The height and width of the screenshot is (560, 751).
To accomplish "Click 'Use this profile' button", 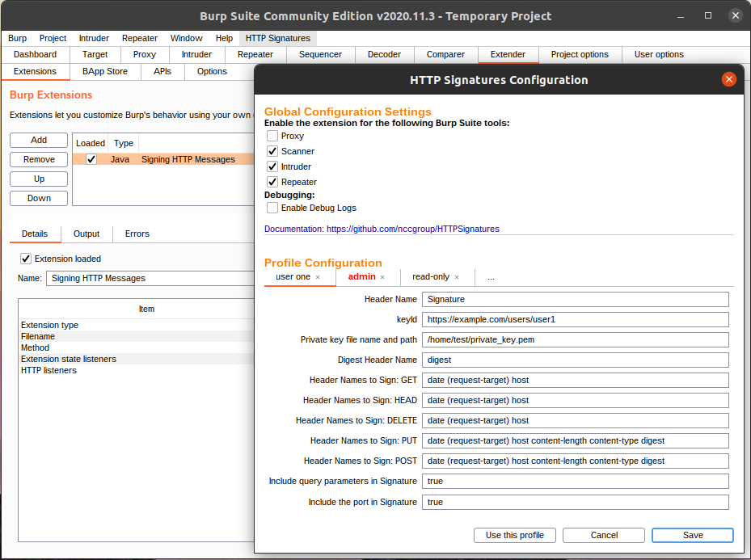I will tap(515, 535).
